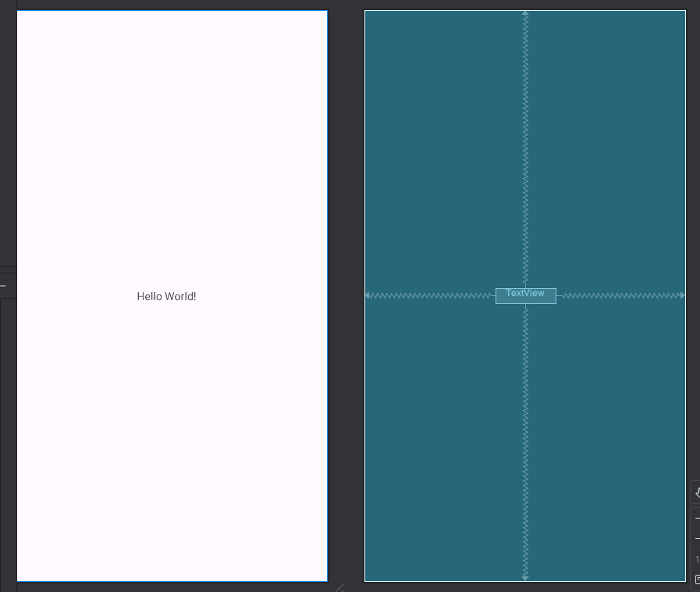Image resolution: width=700 pixels, height=592 pixels.
Task: Select the "Hello World!" text in design view
Action: pyautogui.click(x=166, y=296)
